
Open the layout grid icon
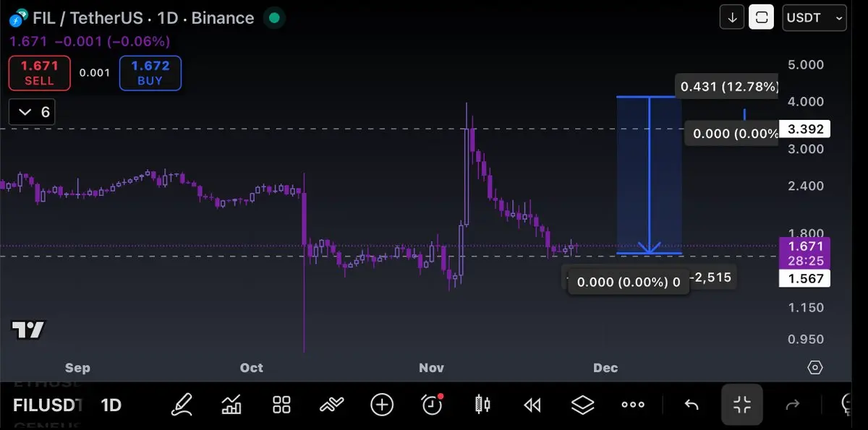tap(281, 405)
